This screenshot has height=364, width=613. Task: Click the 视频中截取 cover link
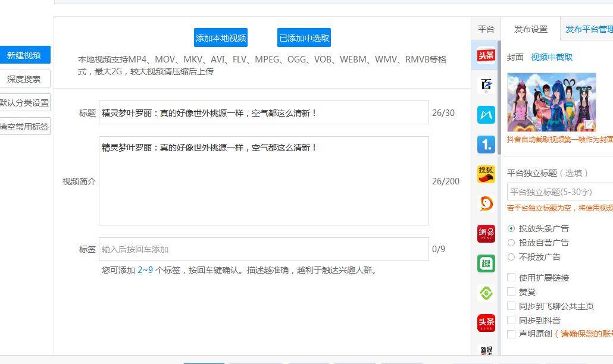[552, 57]
